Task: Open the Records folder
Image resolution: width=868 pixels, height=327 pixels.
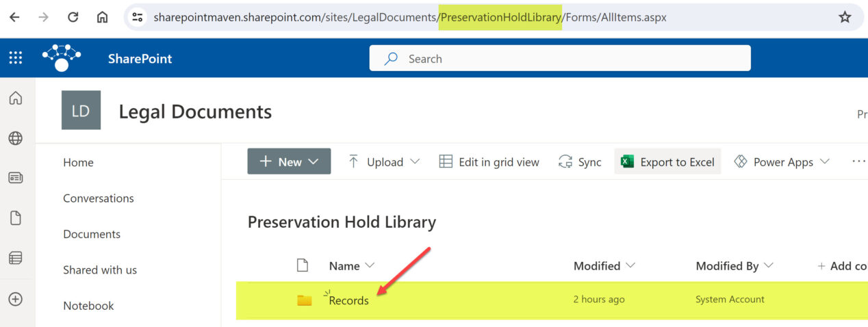Action: [x=349, y=300]
